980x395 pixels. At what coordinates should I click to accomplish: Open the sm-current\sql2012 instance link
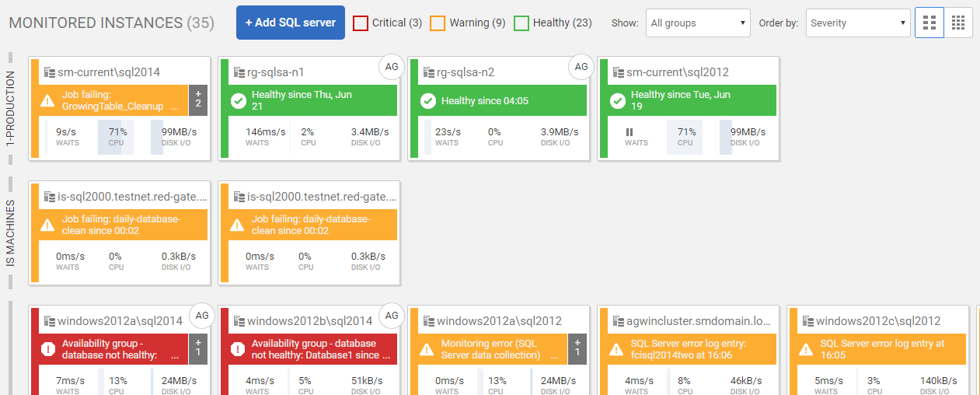[678, 72]
